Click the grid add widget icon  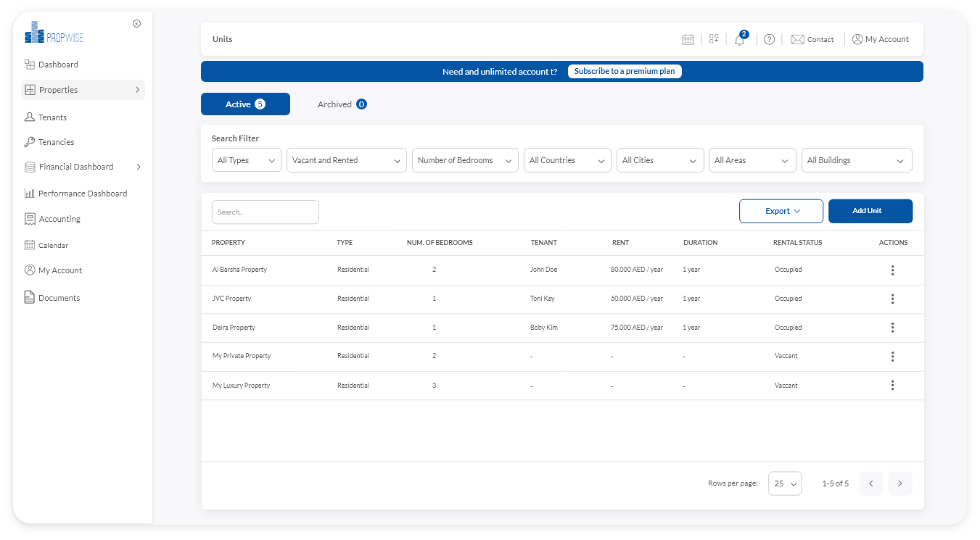pyautogui.click(x=714, y=39)
